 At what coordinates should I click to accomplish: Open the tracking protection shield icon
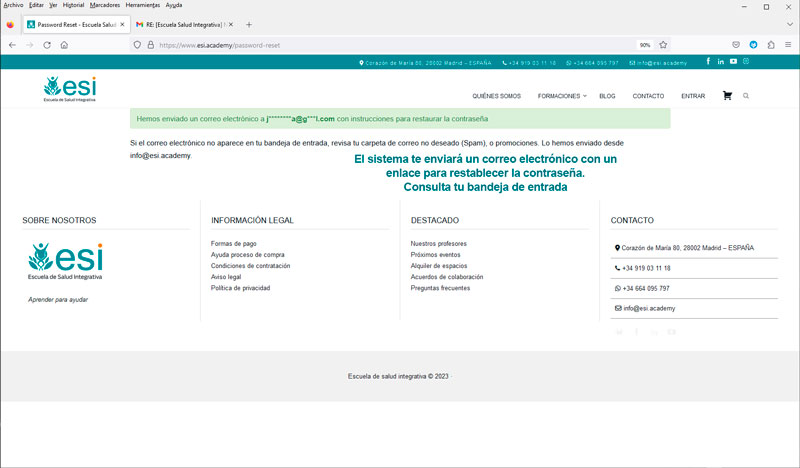137,45
